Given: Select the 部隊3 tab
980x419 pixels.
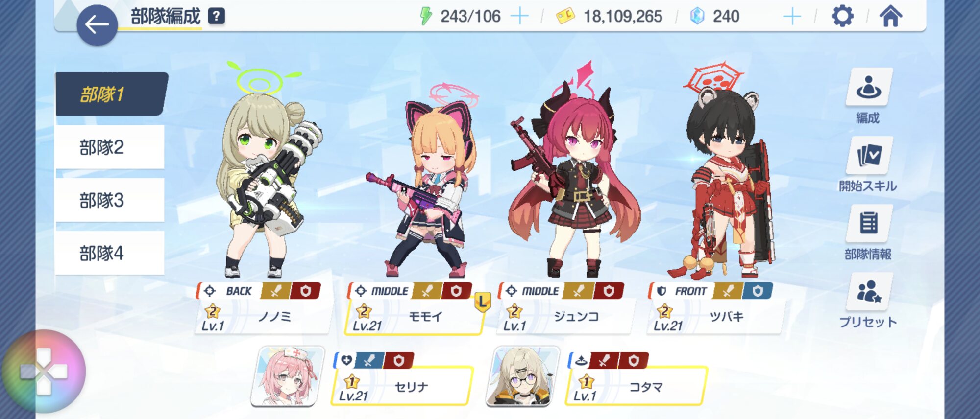Looking at the screenshot, I should click(x=110, y=200).
